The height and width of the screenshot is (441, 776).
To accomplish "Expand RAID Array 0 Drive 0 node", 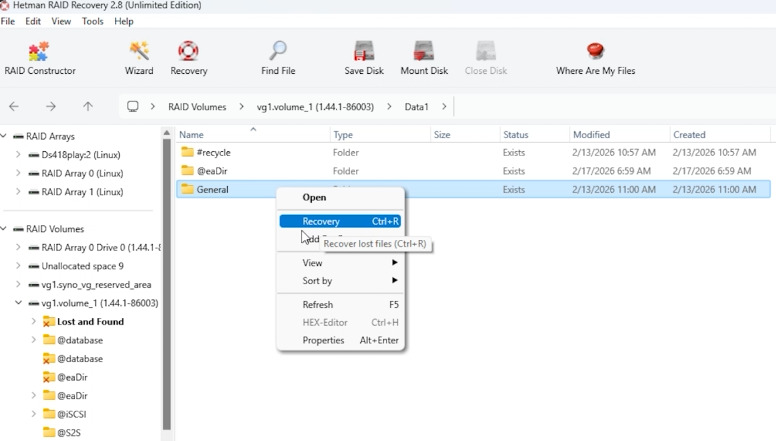I will (18, 247).
